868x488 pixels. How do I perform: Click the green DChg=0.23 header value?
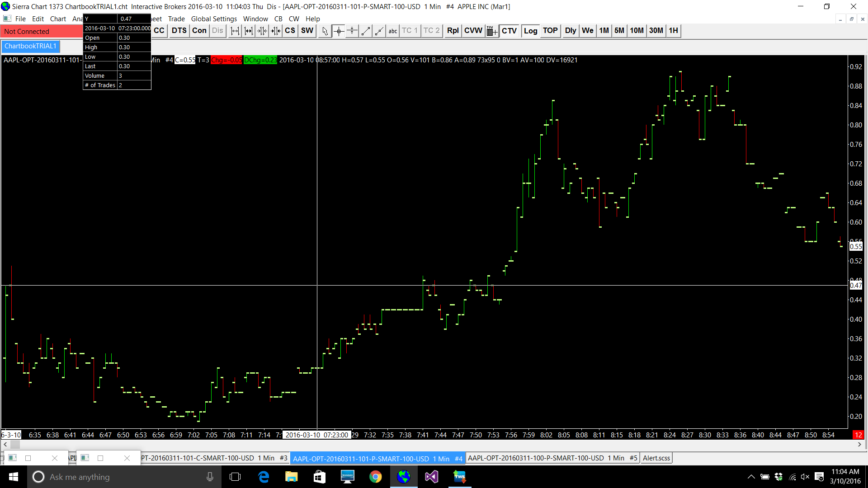coord(260,60)
